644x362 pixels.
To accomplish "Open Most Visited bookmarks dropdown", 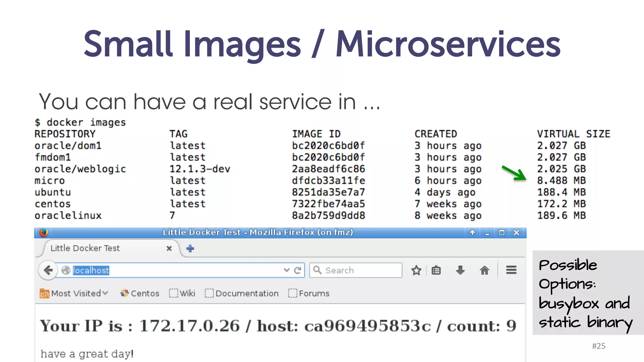I will pyautogui.click(x=74, y=293).
